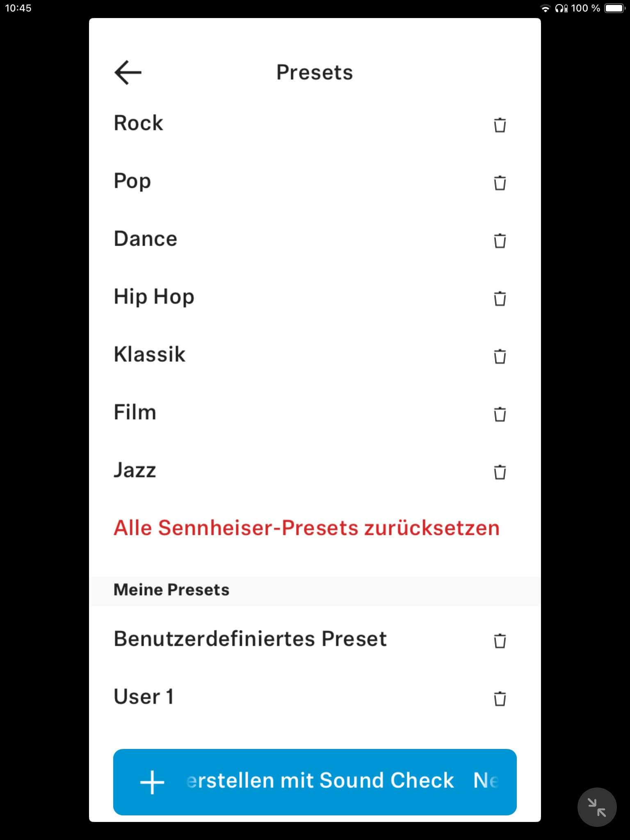The width and height of the screenshot is (630, 840).
Task: Select the Rock preset
Action: [x=139, y=123]
